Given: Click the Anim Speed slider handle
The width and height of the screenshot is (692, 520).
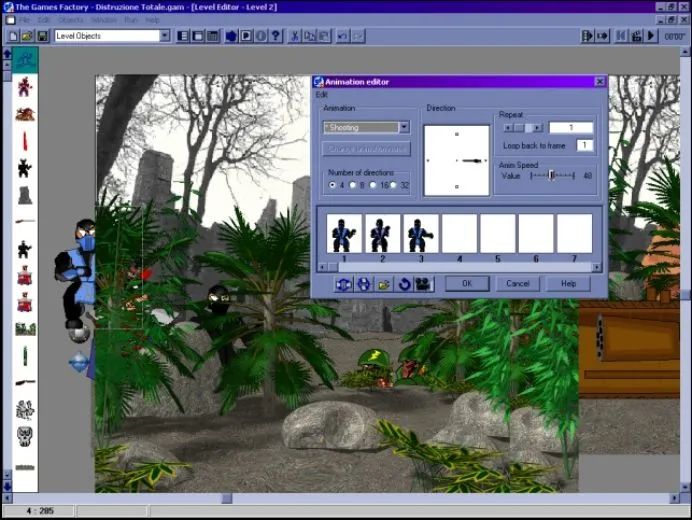Looking at the screenshot, I should click(551, 176).
